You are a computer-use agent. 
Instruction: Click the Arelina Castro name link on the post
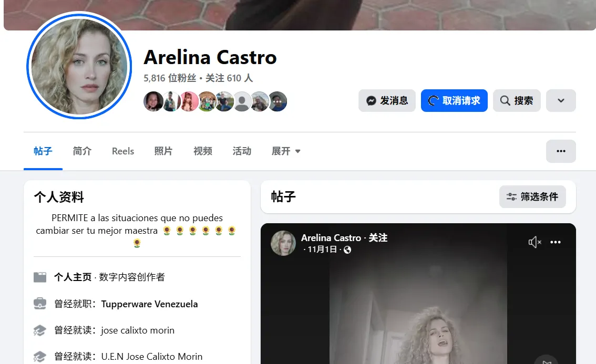click(331, 237)
